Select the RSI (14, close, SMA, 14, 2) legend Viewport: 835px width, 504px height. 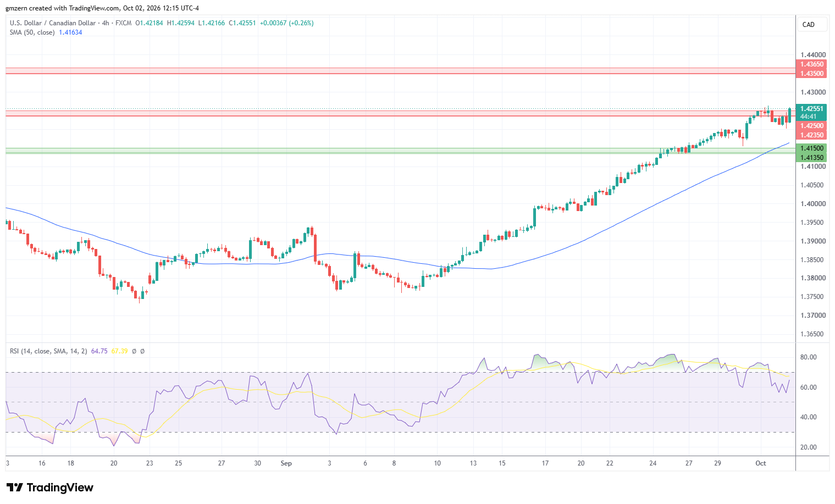(x=48, y=351)
